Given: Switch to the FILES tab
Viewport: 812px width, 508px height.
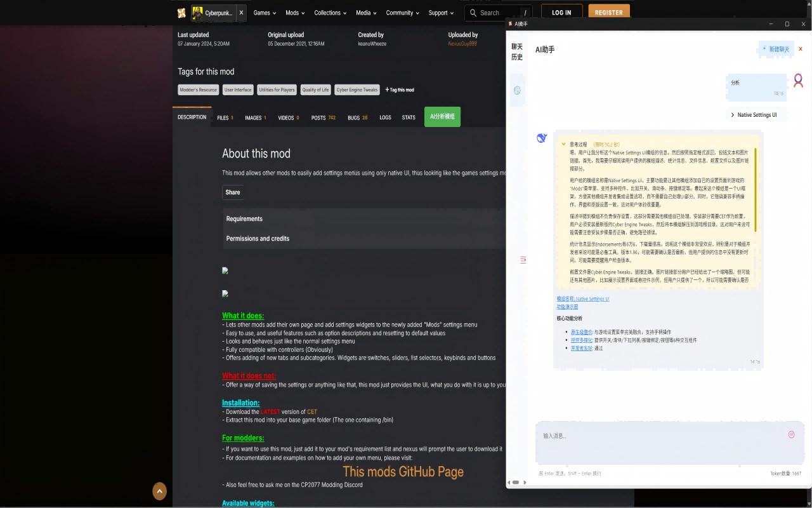Looking at the screenshot, I should 225,117.
